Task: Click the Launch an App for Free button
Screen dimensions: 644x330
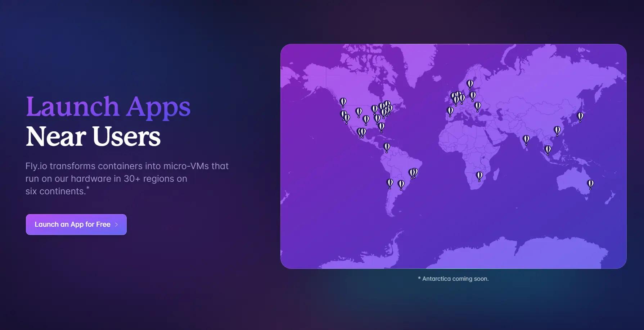Action: [x=76, y=225]
